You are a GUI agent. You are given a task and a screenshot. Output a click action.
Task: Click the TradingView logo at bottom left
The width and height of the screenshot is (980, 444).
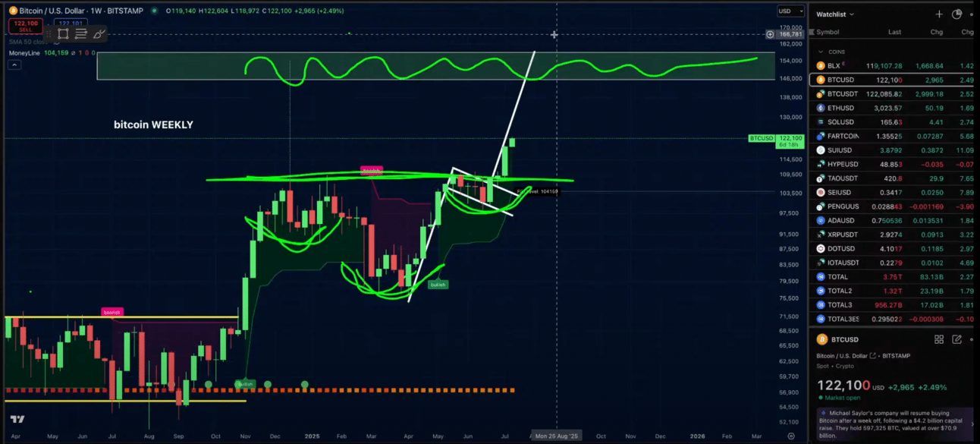click(17, 419)
